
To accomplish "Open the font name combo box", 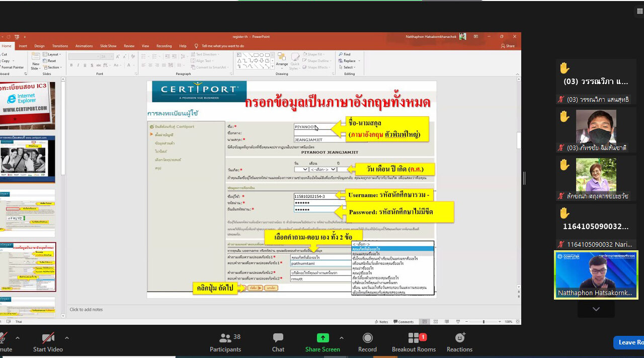I will coord(85,56).
